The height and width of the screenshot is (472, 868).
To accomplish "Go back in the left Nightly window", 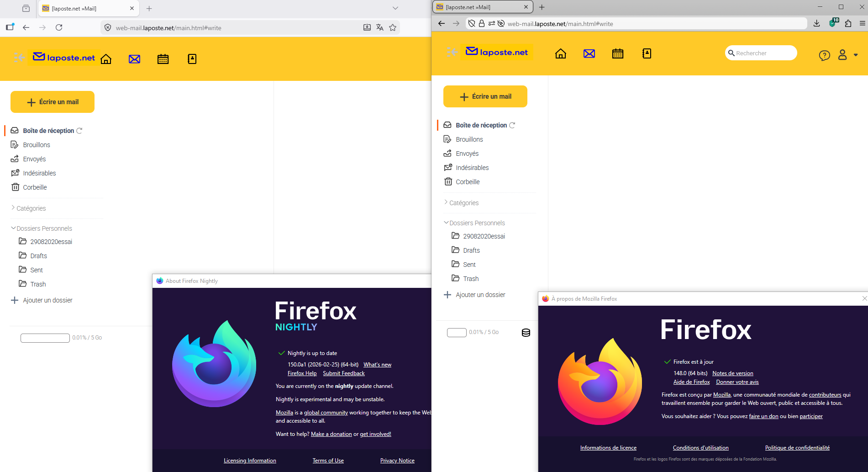I will [26, 27].
